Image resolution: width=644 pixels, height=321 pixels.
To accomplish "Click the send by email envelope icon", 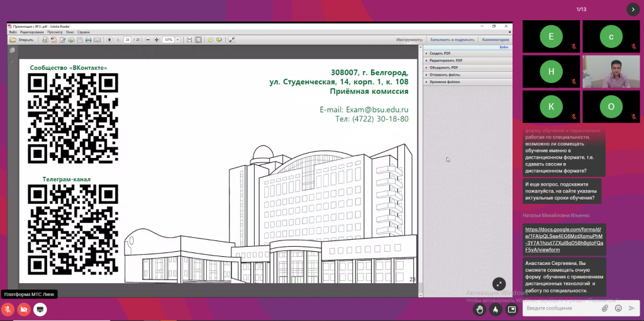I will [97, 40].
